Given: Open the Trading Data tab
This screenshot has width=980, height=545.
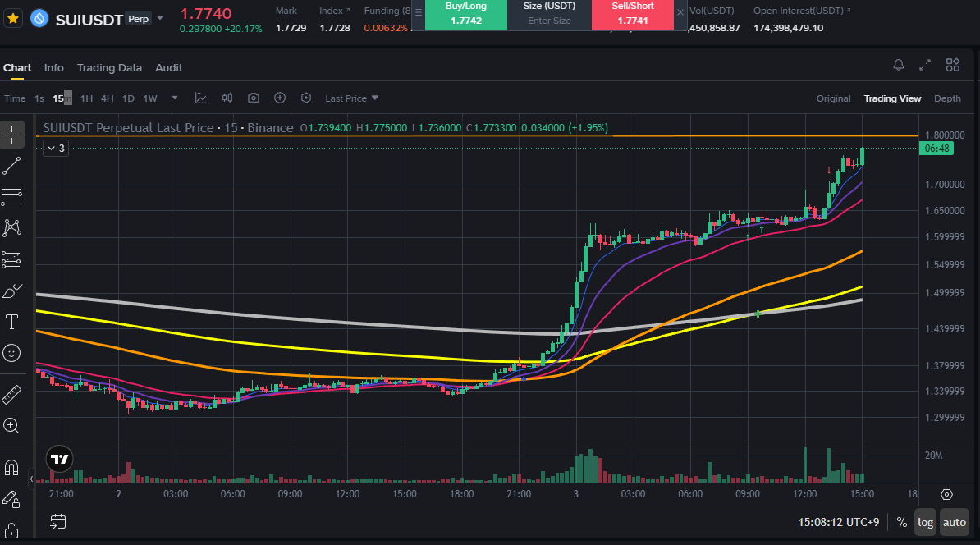Looking at the screenshot, I should pyautogui.click(x=109, y=67).
